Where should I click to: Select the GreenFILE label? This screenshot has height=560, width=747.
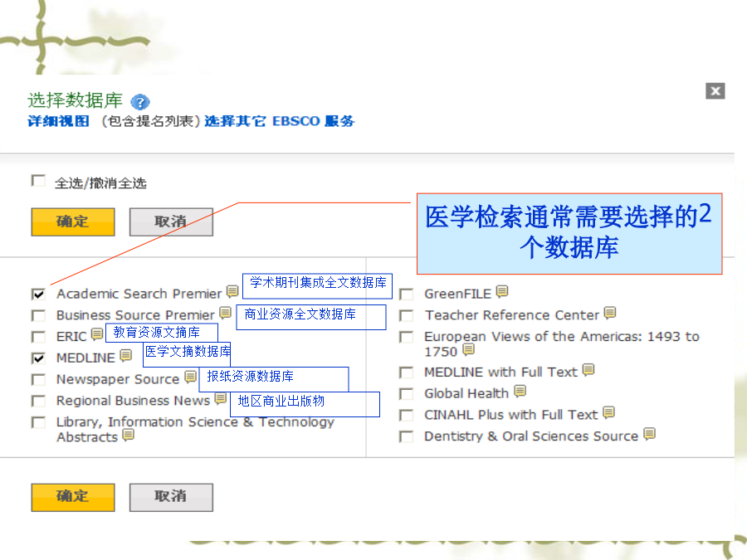[458, 294]
